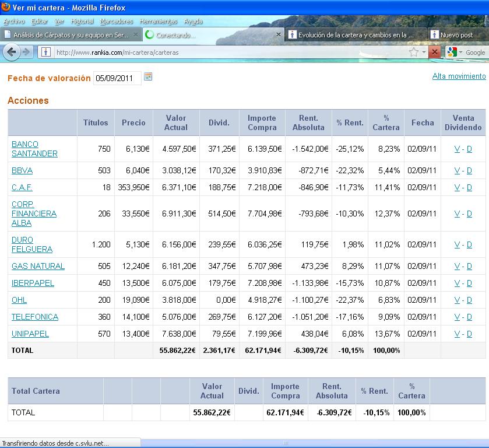Click the browser forward arrow button
The height and width of the screenshot is (448, 489).
pos(26,52)
